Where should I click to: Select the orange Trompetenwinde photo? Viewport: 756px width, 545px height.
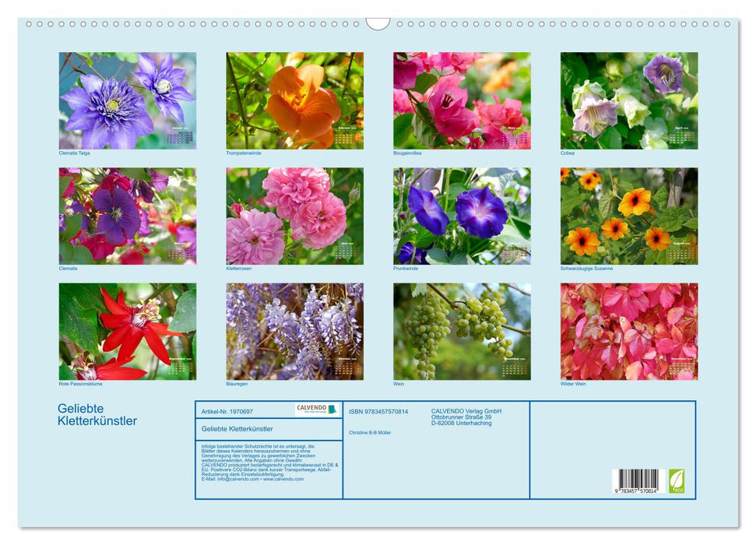(294, 100)
